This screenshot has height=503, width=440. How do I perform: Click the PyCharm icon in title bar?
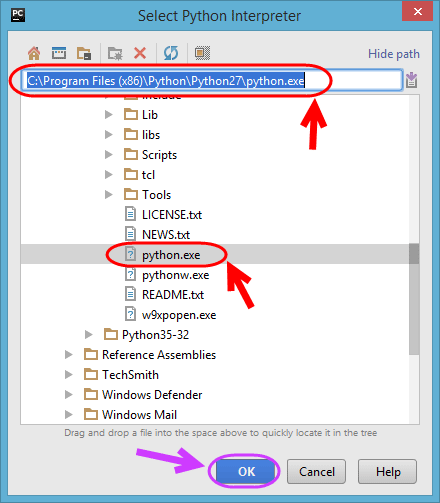click(18, 15)
